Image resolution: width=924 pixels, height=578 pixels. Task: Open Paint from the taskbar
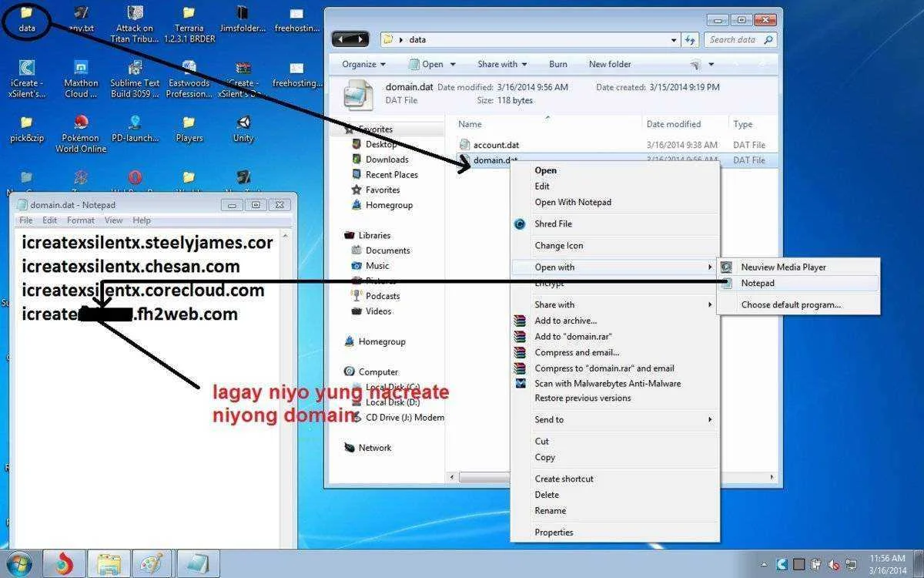(152, 564)
